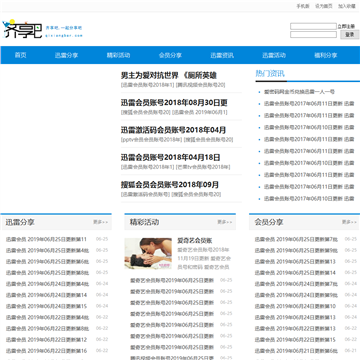
Task: Open 迅雷分享 item 06月25日更新第6批
Action: (47, 262)
